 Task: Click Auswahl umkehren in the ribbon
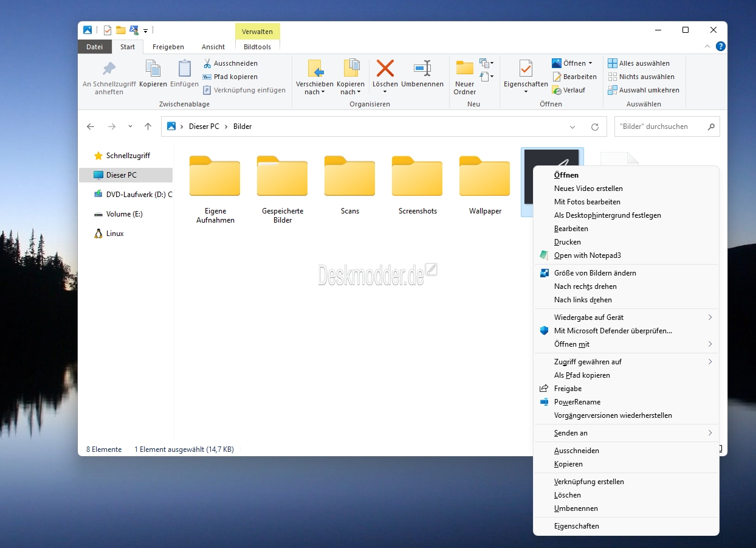pyautogui.click(x=644, y=90)
